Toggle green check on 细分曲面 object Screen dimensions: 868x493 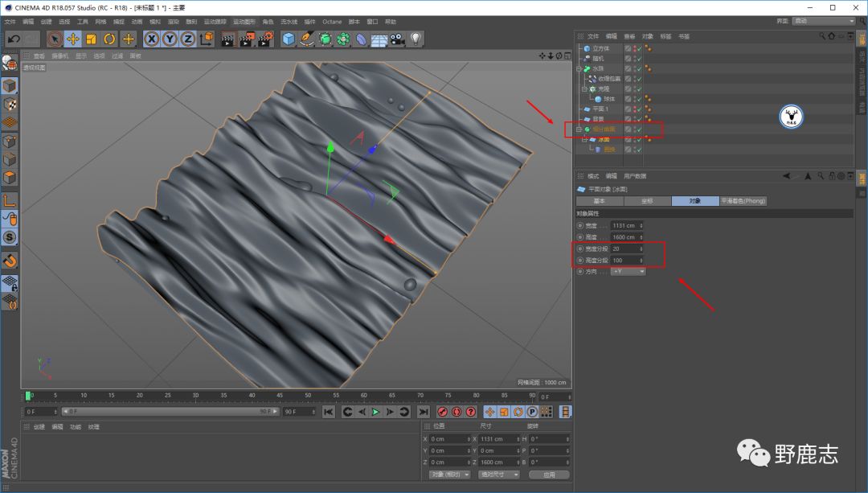tap(639, 129)
